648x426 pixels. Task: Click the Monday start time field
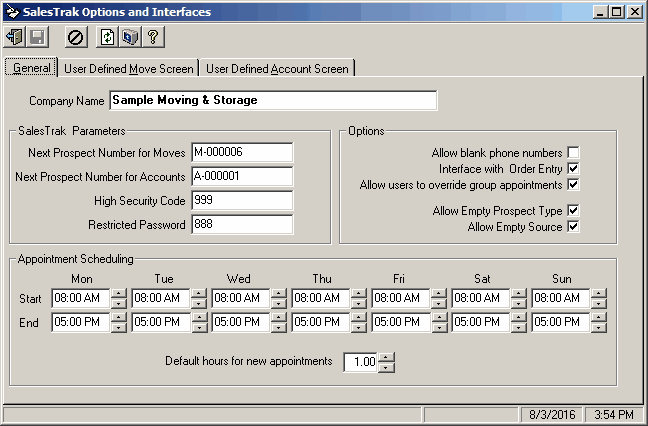[x=81, y=298]
